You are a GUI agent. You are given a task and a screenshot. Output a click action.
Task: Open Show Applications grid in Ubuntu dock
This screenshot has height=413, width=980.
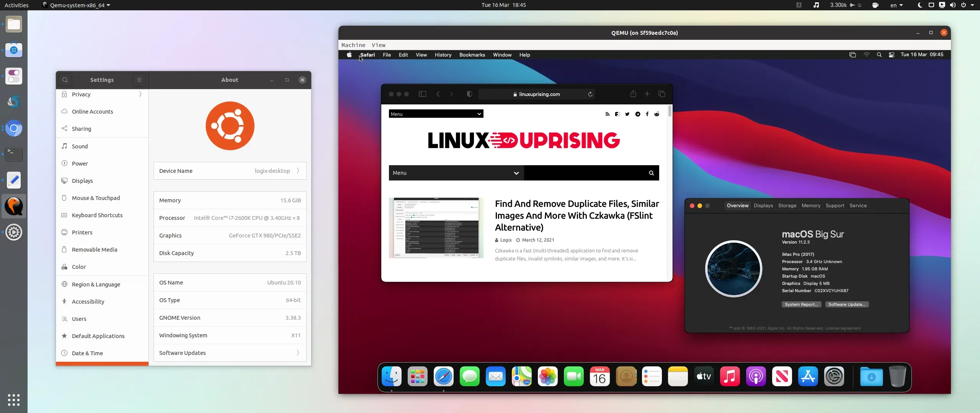pos(14,400)
